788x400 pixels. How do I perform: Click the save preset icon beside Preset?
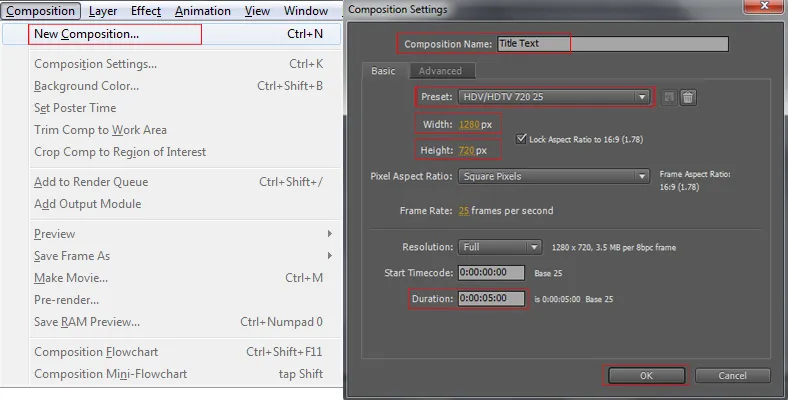[668, 97]
